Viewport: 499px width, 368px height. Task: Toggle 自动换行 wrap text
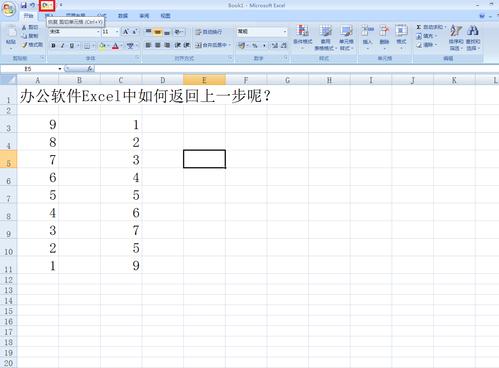click(x=209, y=32)
